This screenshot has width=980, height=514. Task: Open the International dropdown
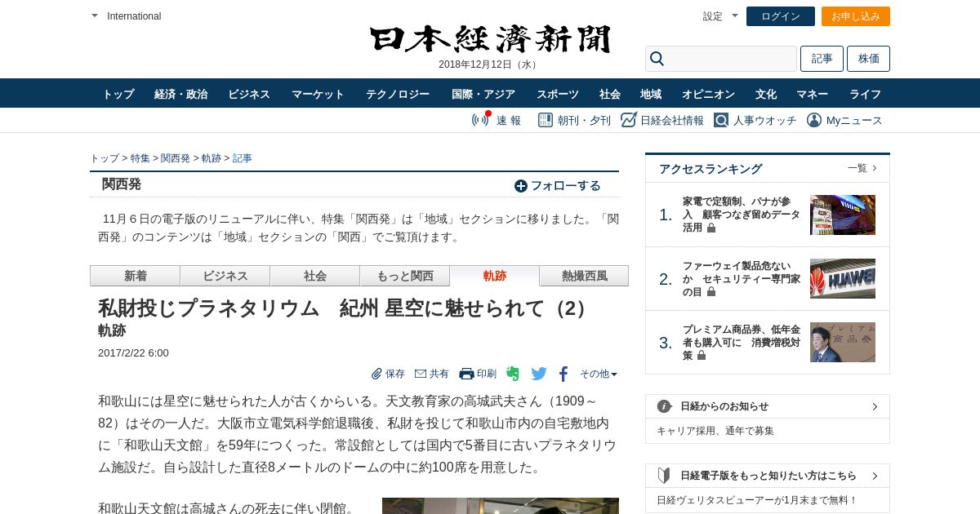coord(126,16)
